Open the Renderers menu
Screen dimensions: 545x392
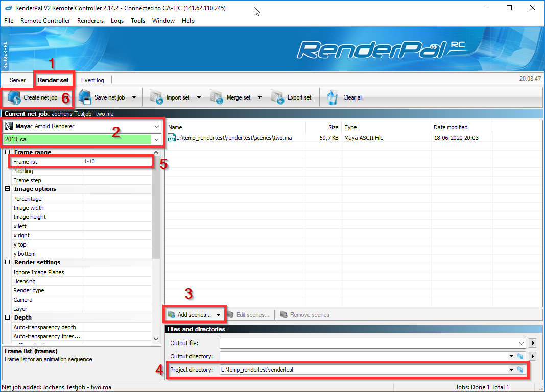(90, 21)
